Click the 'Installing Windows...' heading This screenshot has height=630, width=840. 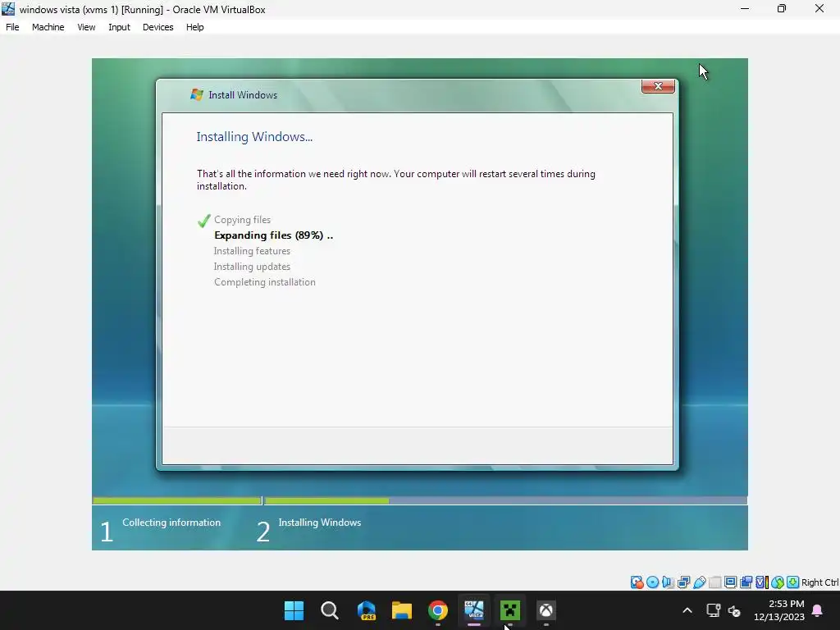pyautogui.click(x=254, y=137)
